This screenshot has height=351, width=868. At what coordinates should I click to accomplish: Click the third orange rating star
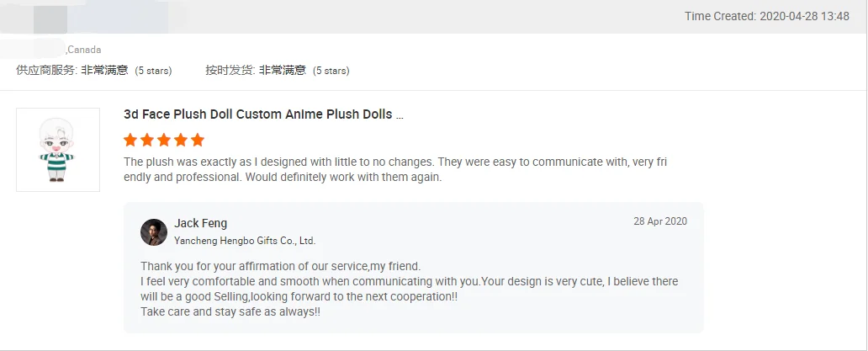(164, 140)
